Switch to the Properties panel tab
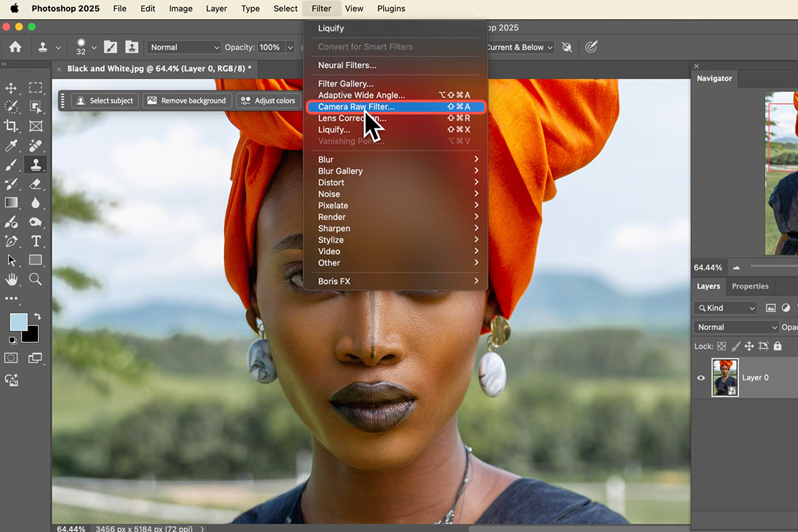The height and width of the screenshot is (532, 798). coord(750,287)
